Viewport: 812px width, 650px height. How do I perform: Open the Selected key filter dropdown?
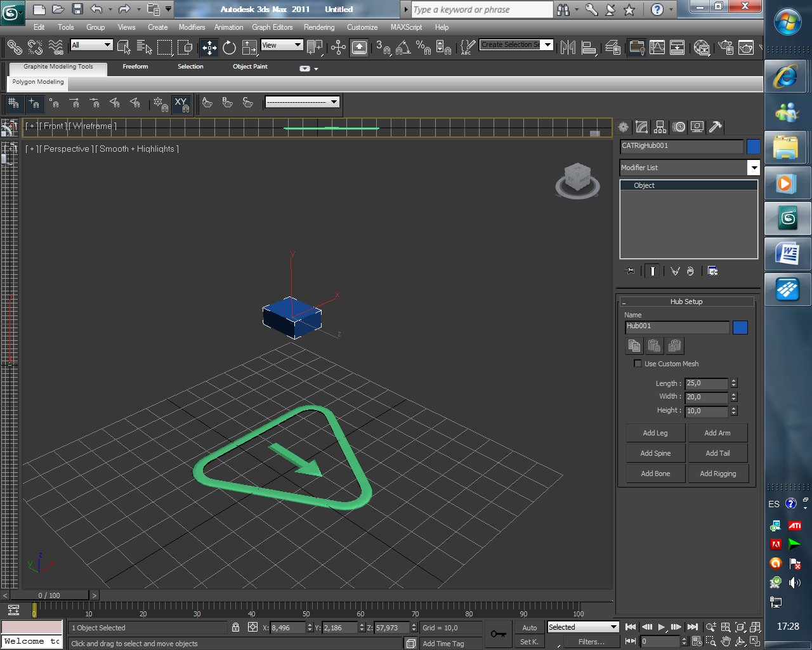point(583,627)
